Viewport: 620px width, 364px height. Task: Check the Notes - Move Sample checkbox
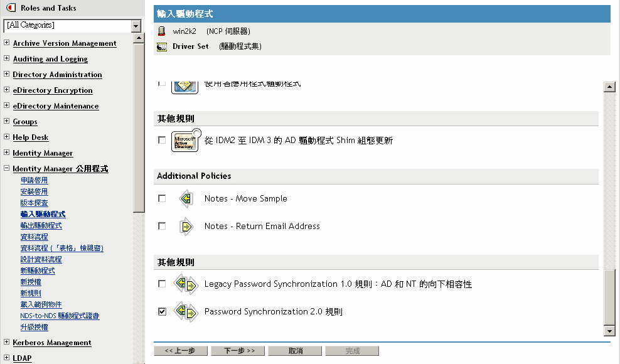pos(162,199)
